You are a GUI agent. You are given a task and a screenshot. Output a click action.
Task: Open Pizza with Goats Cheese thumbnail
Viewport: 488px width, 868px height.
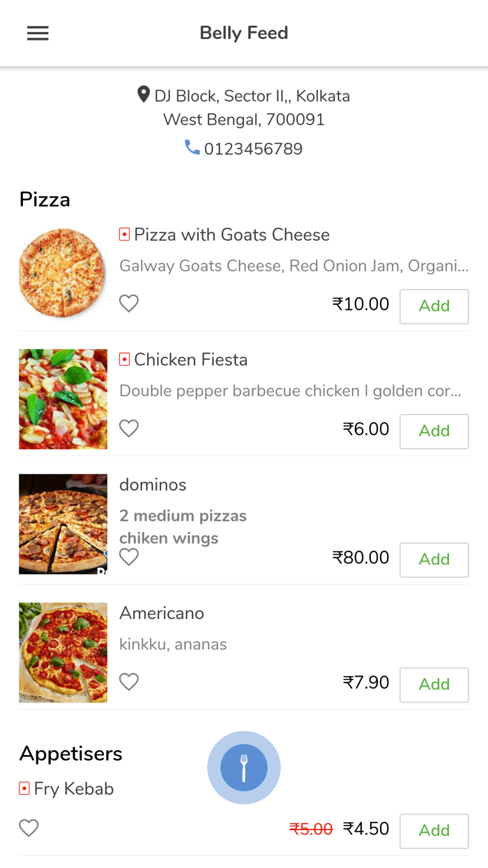pyautogui.click(x=63, y=273)
